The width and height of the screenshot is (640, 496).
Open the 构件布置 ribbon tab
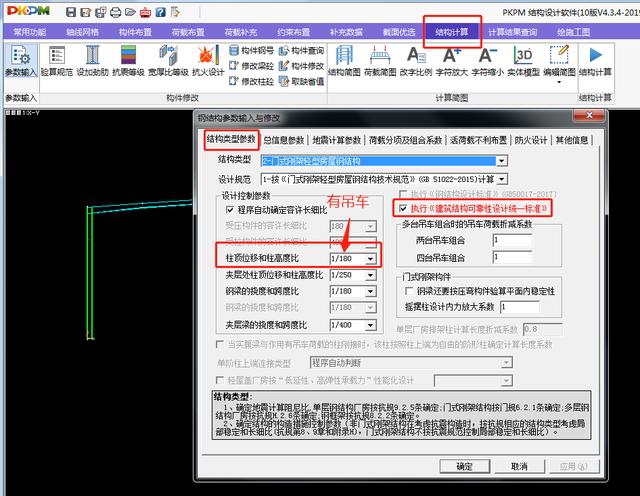click(135, 32)
